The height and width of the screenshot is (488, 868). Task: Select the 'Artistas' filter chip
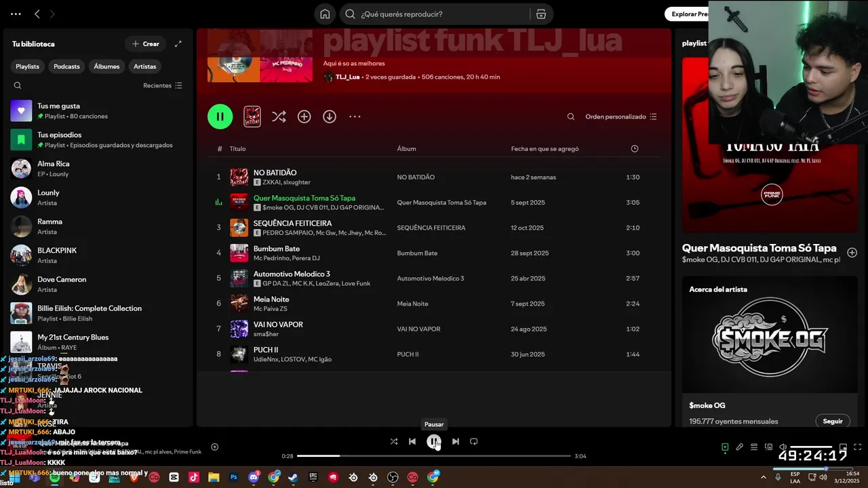tap(145, 66)
